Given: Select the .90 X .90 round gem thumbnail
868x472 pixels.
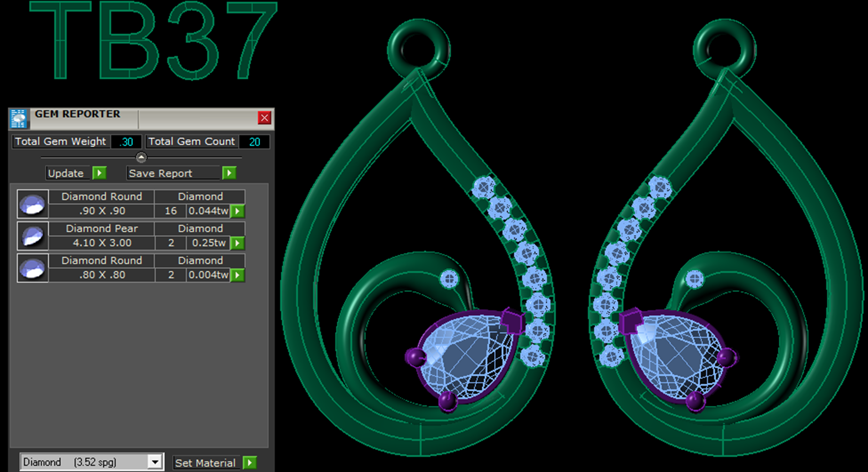Looking at the screenshot, I should coord(32,204).
